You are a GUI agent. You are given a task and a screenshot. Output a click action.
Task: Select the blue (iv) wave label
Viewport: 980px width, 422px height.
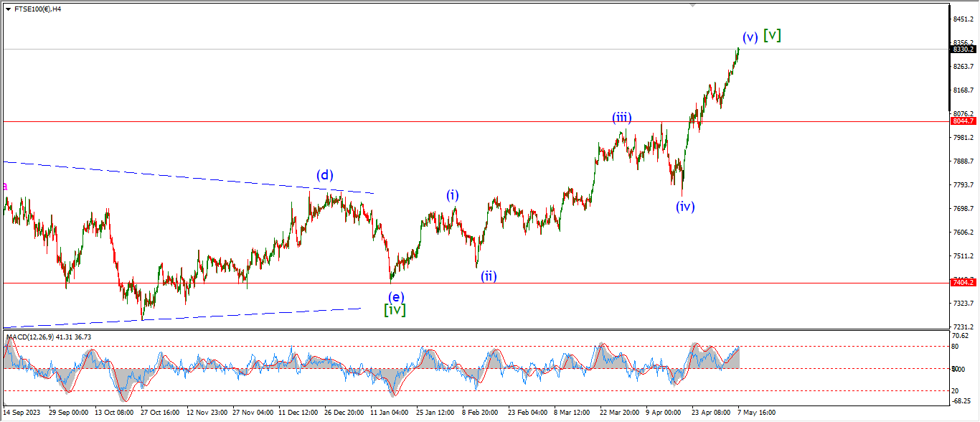(x=685, y=207)
